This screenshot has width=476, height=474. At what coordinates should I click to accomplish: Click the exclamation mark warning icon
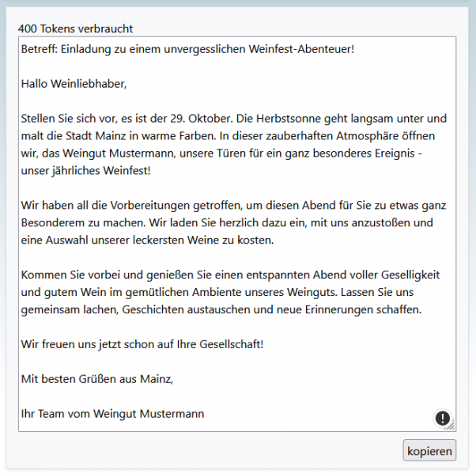click(x=442, y=418)
